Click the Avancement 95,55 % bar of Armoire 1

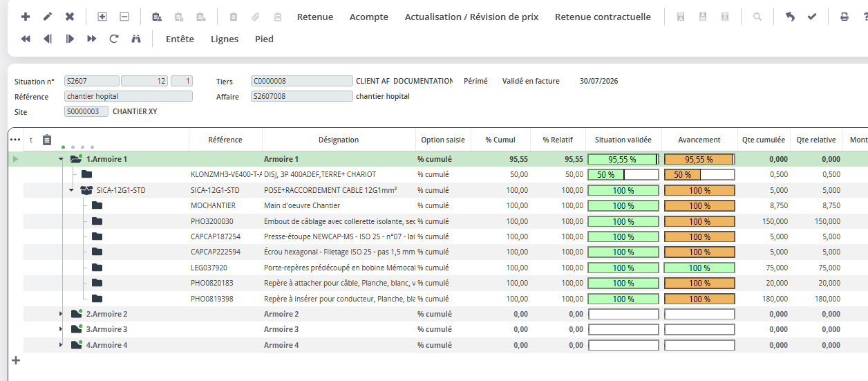(699, 159)
